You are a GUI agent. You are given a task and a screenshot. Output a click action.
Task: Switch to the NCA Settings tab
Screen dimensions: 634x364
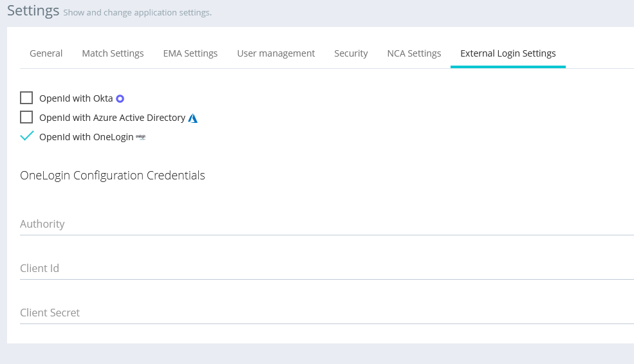[414, 53]
